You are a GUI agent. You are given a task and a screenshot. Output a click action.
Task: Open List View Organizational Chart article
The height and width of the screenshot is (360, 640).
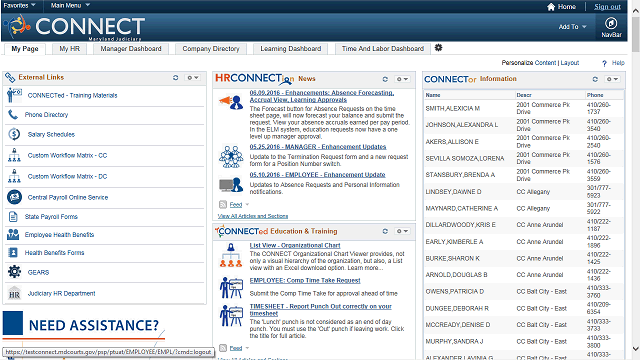coord(295,245)
